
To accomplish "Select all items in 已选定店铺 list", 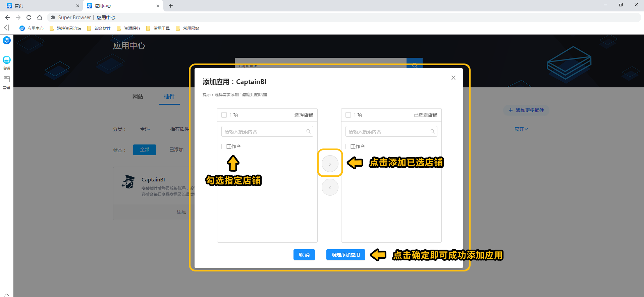I will (x=348, y=115).
